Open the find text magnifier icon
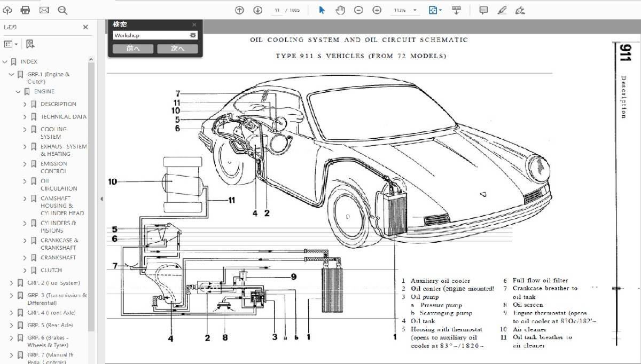 pos(62,10)
